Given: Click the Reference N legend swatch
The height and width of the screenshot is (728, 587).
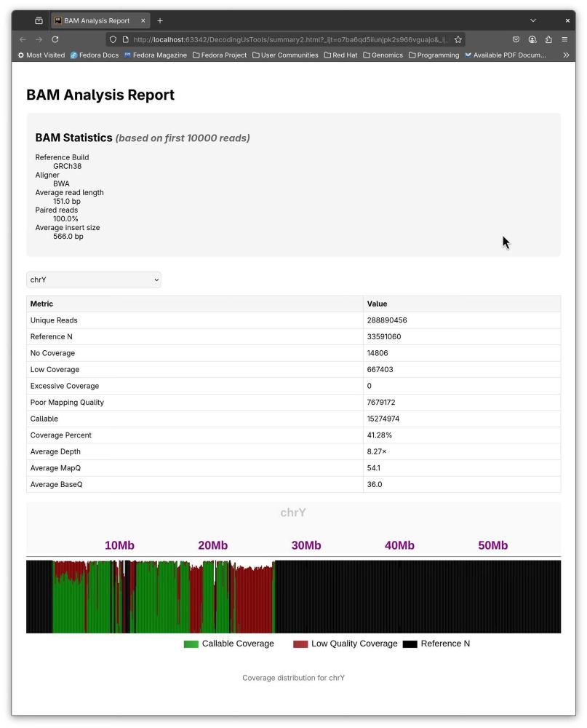Looking at the screenshot, I should 410,644.
